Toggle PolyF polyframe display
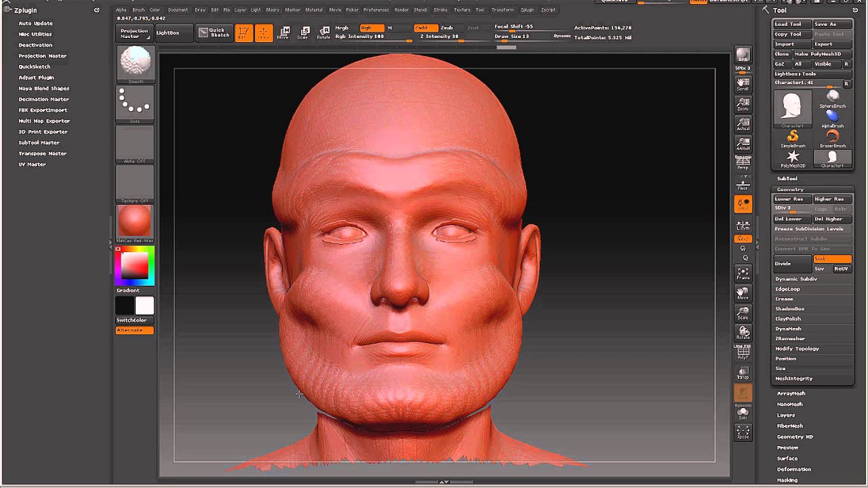The height and width of the screenshot is (488, 868). 743,352
